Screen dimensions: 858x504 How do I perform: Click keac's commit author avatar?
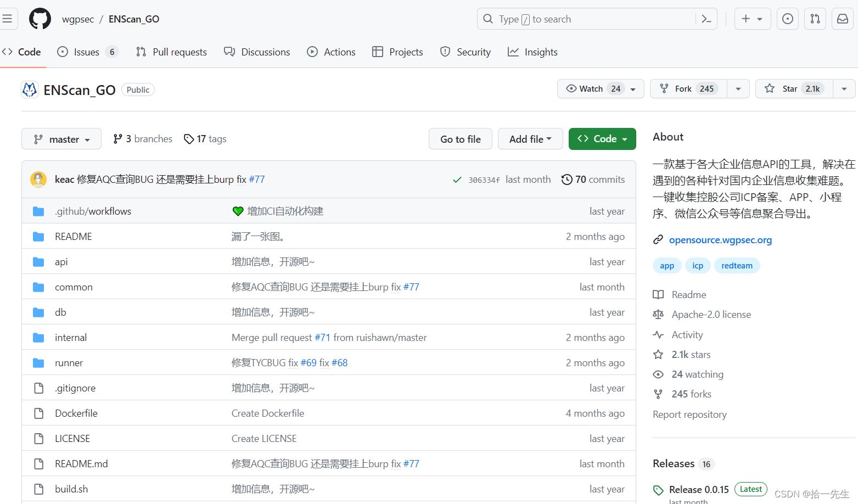[38, 180]
